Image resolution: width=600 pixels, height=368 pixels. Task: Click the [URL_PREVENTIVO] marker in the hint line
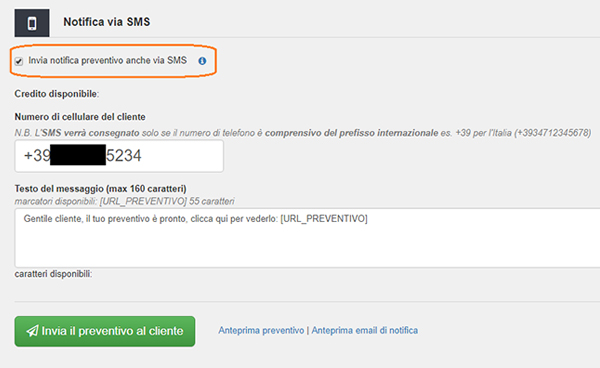143,201
